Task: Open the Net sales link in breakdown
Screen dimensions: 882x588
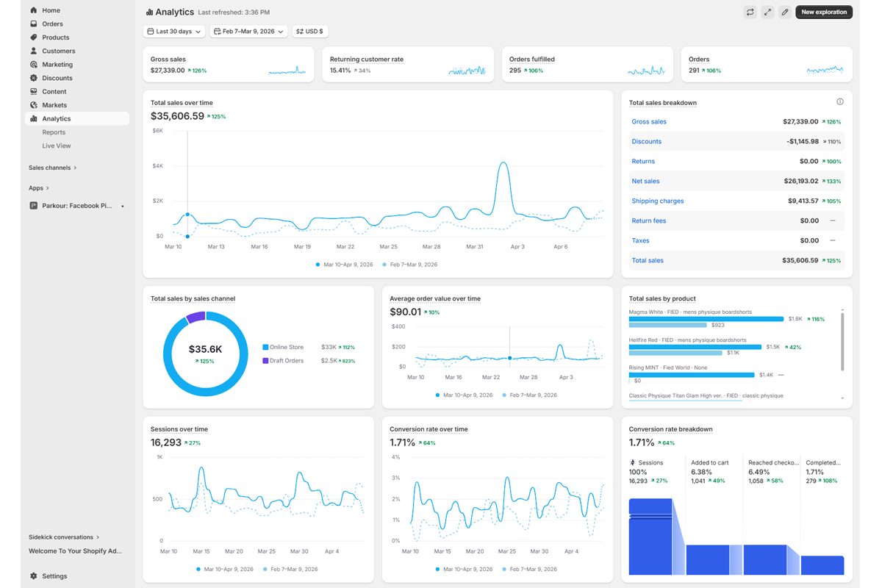Action: click(x=645, y=181)
